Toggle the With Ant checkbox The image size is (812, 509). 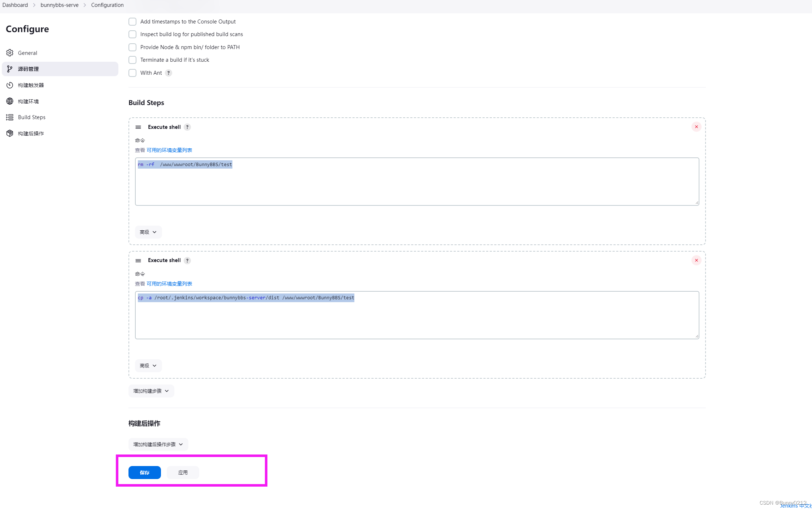coord(132,73)
